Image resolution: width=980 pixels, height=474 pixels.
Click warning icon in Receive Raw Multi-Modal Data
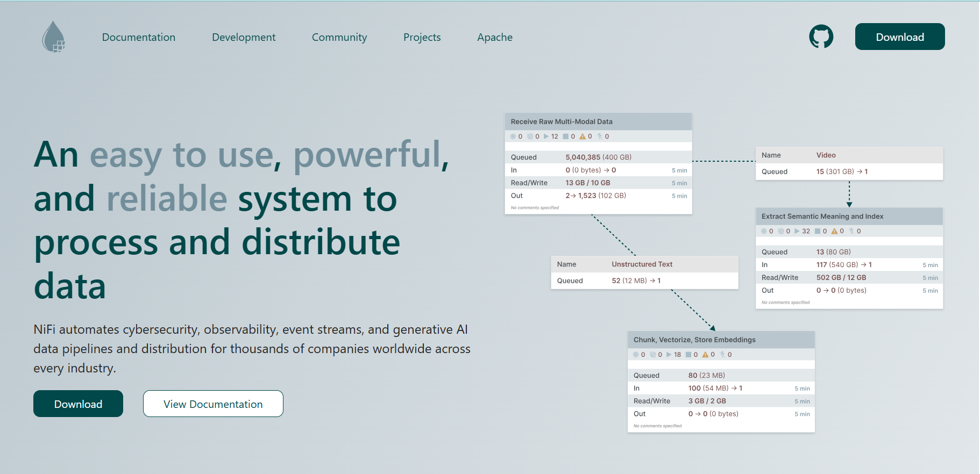click(582, 137)
